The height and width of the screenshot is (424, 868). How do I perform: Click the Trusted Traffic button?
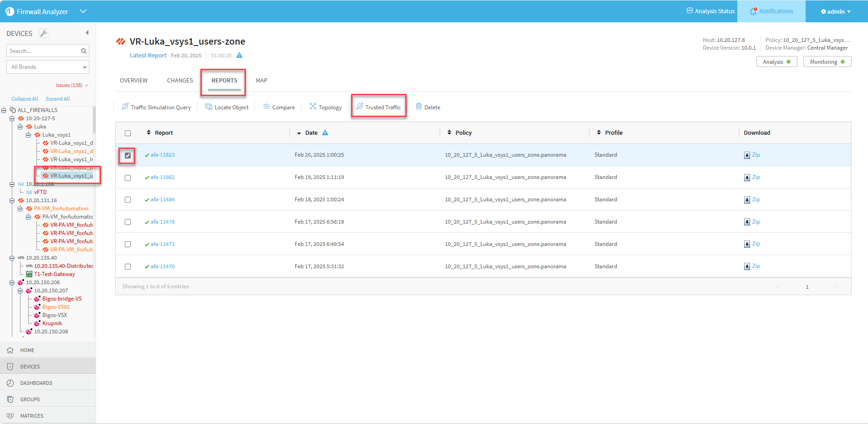tap(378, 107)
